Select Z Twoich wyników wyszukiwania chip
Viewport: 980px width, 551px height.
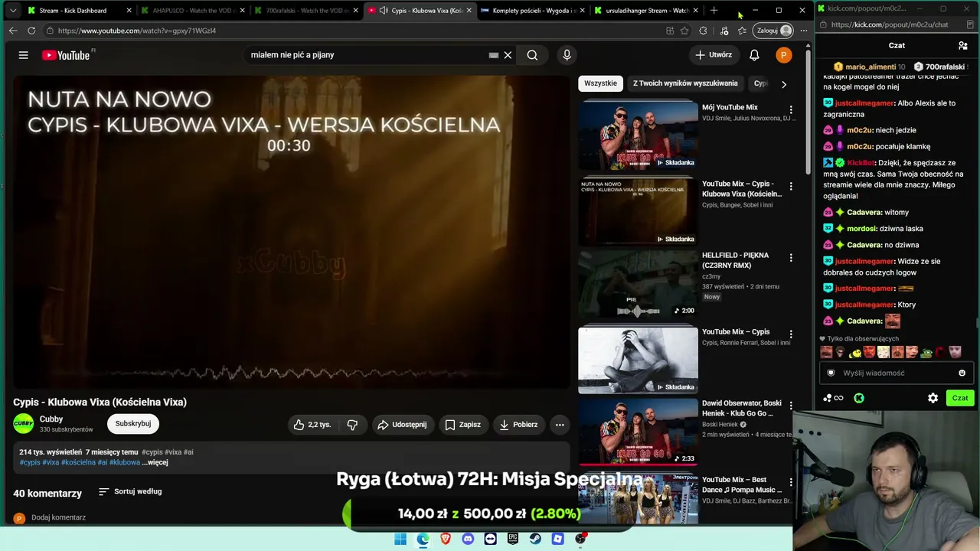pyautogui.click(x=685, y=83)
